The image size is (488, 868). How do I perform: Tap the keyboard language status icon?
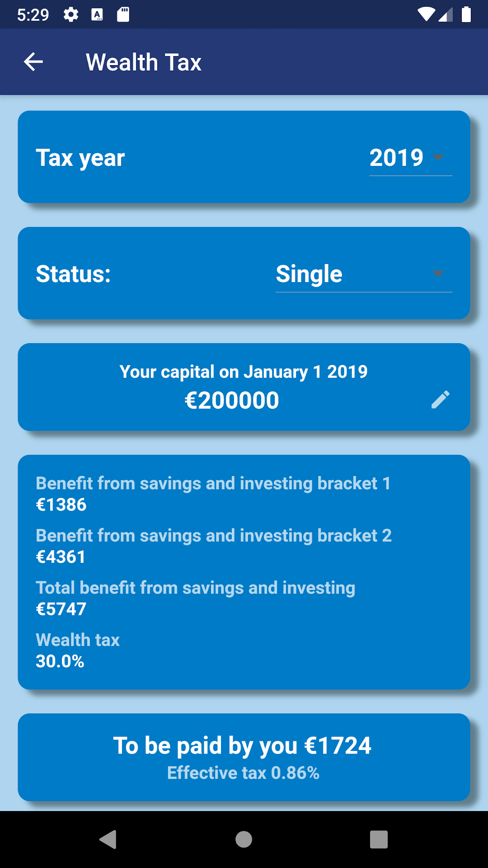97,14
